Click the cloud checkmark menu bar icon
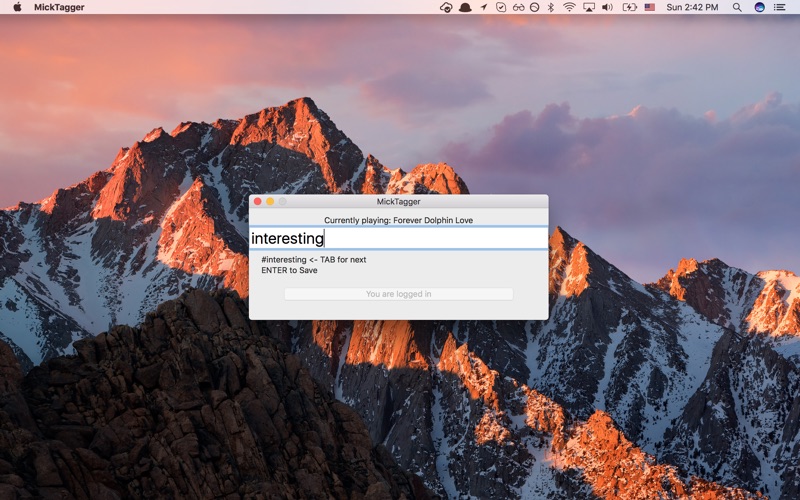Screen dimensions: 800x500 [x=446, y=7]
